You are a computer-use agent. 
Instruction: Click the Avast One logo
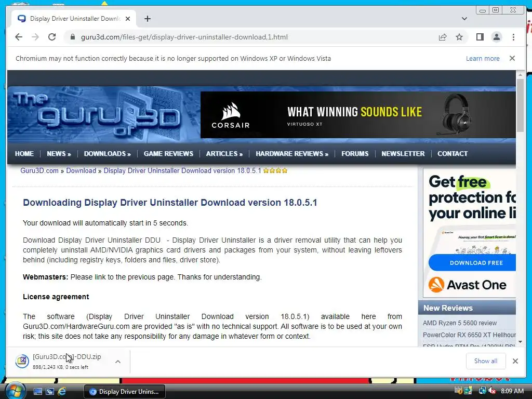coord(467,285)
